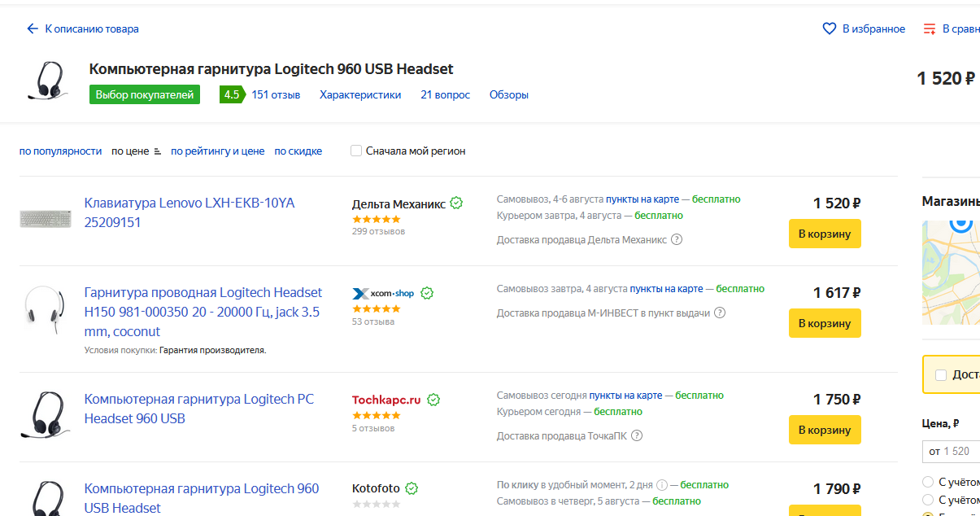Click the verified badge next to xcom-shop
This screenshot has width=980, height=516.
pos(427,293)
